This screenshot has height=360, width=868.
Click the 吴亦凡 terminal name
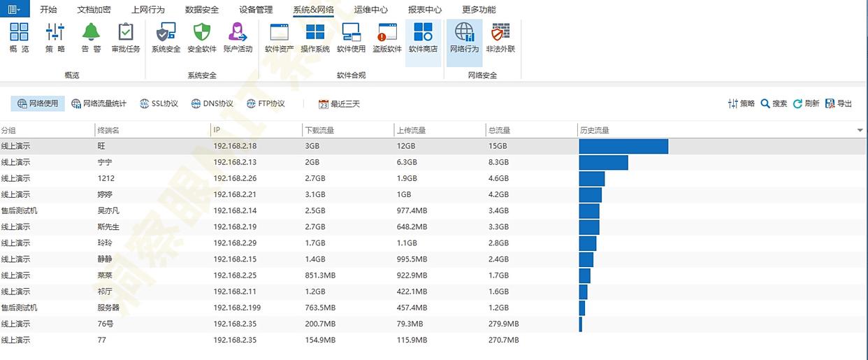[108, 210]
